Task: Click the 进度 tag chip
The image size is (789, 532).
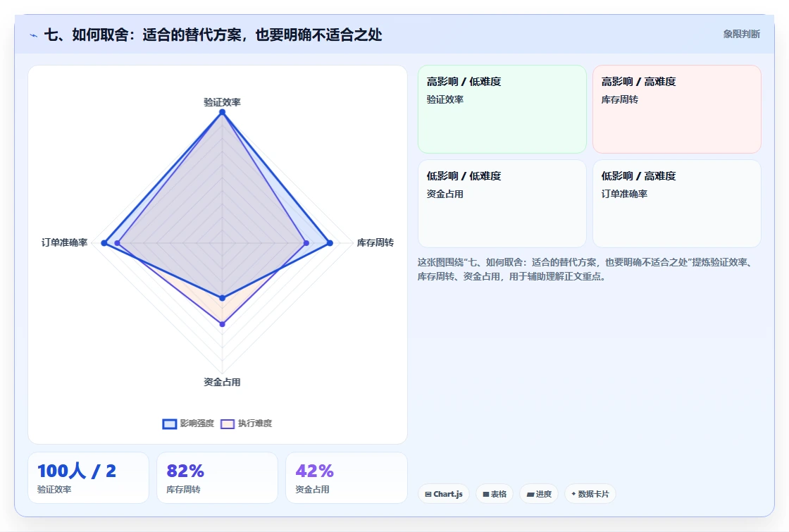Action: pyautogui.click(x=539, y=494)
